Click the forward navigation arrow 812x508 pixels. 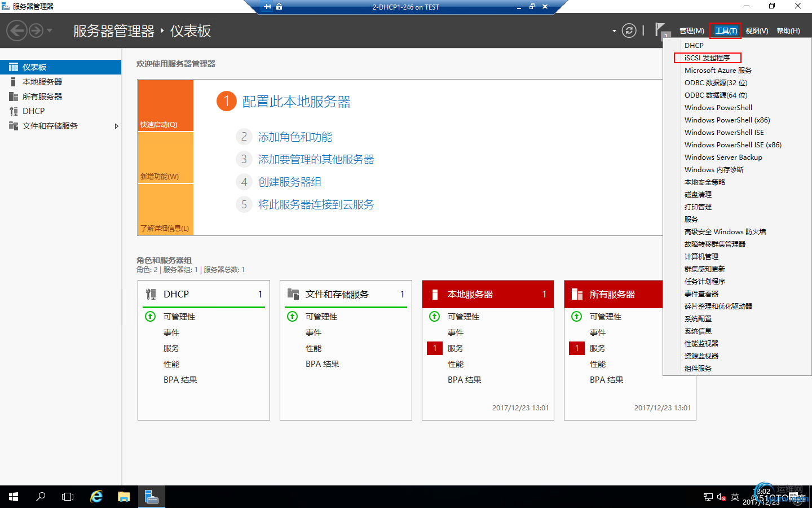(36, 30)
